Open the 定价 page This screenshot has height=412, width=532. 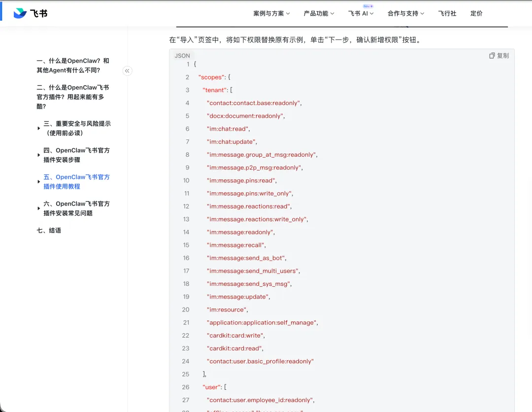(476, 14)
